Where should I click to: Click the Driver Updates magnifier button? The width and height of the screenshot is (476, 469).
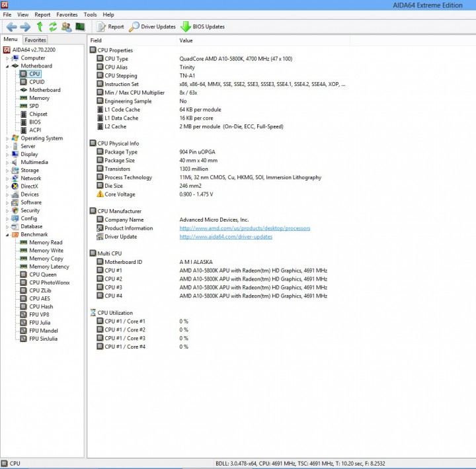152,26
